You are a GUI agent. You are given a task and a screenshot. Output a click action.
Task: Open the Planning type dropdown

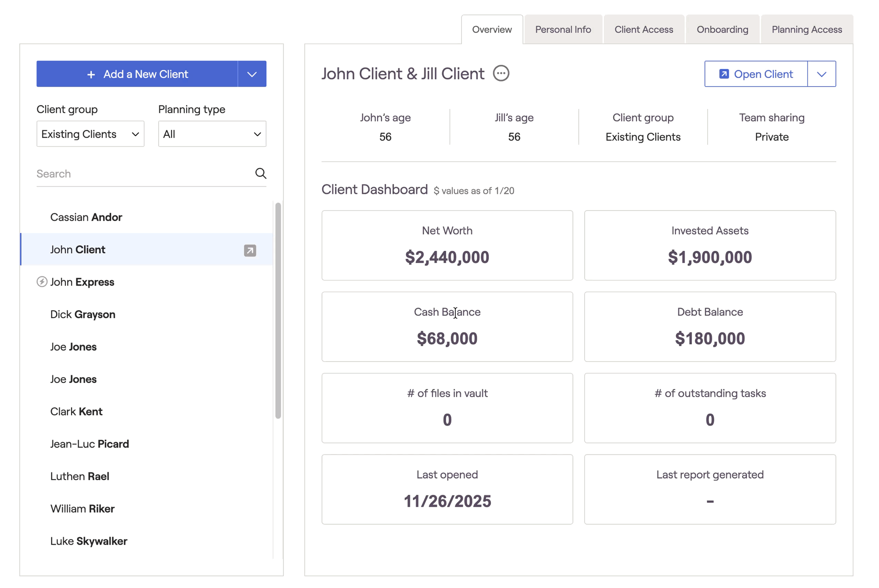212,134
